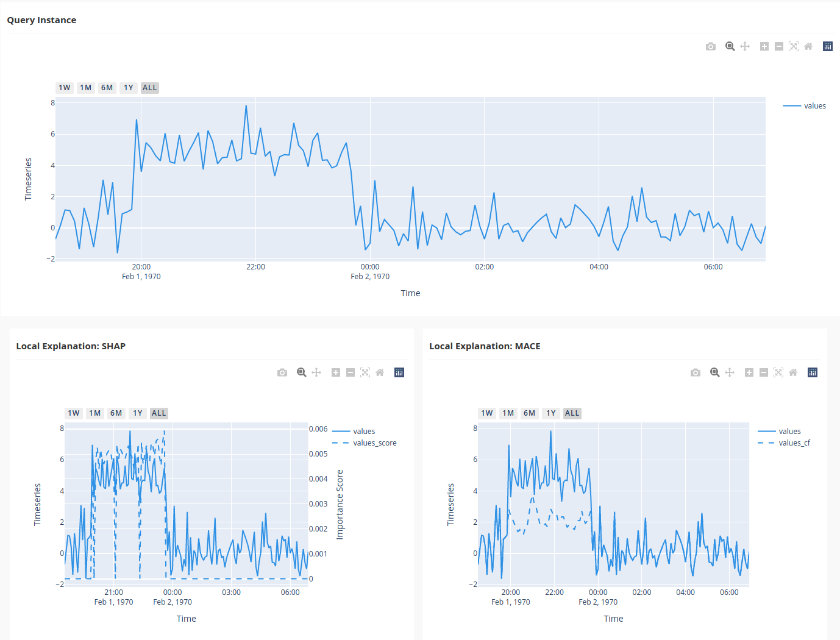Set SHAP chart range to 1W
Image resolution: width=840 pixels, height=640 pixels.
pyautogui.click(x=74, y=413)
